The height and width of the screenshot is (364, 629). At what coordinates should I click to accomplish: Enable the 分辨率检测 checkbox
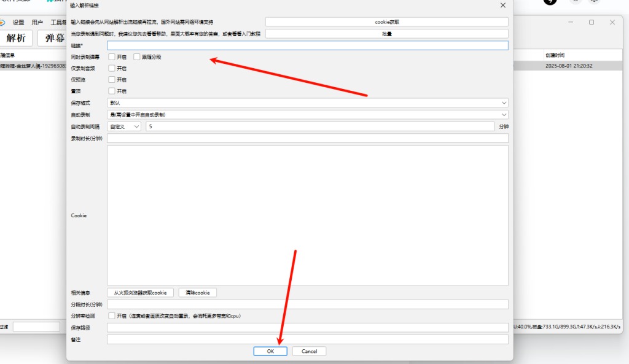tap(112, 316)
